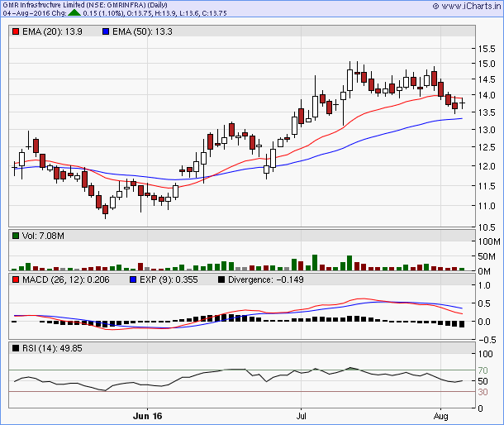Click the 14.0 price axis label

[x=487, y=95]
